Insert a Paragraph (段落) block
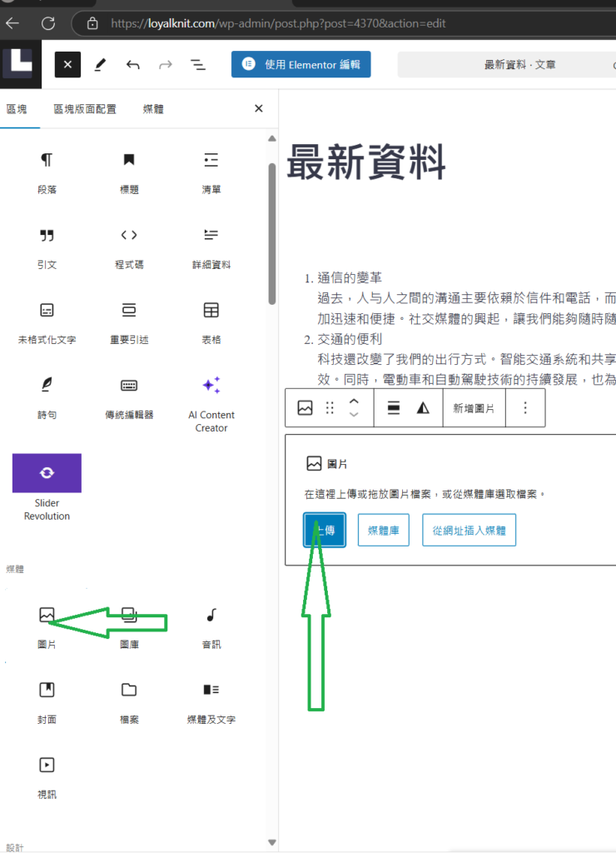 pyautogui.click(x=47, y=172)
